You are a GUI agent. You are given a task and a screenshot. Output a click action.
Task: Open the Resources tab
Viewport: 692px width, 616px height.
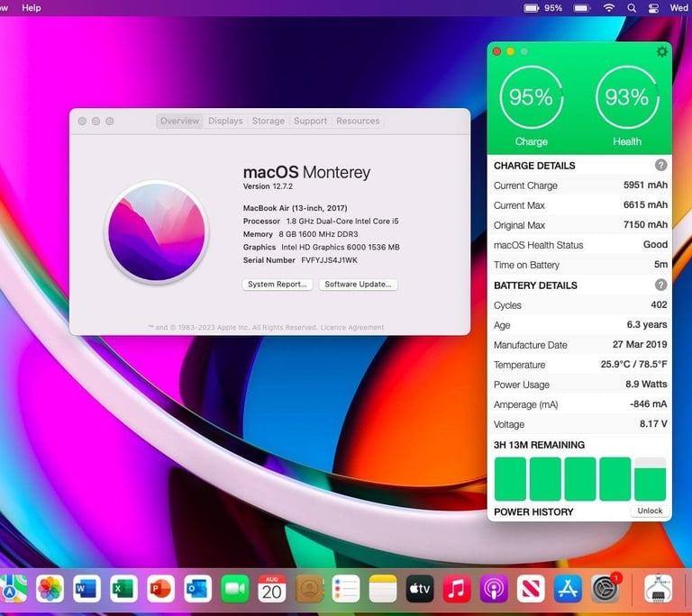point(358,121)
